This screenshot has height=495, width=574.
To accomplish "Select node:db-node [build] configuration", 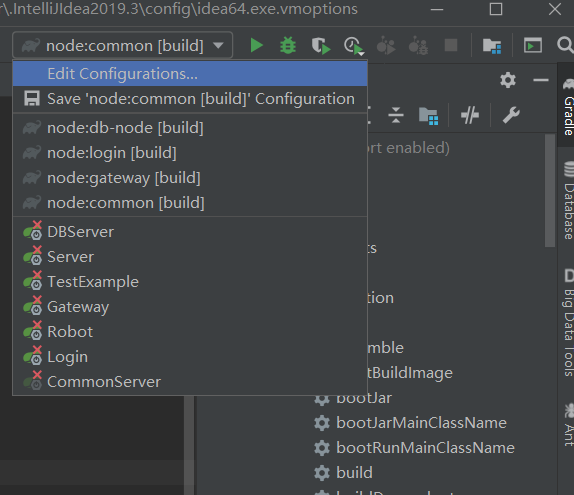I will (x=190, y=128).
